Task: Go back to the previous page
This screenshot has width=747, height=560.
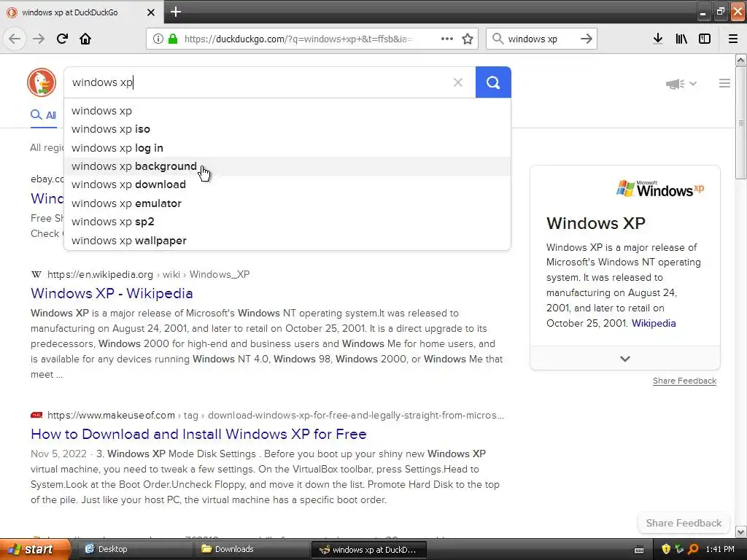Action: 15,39
